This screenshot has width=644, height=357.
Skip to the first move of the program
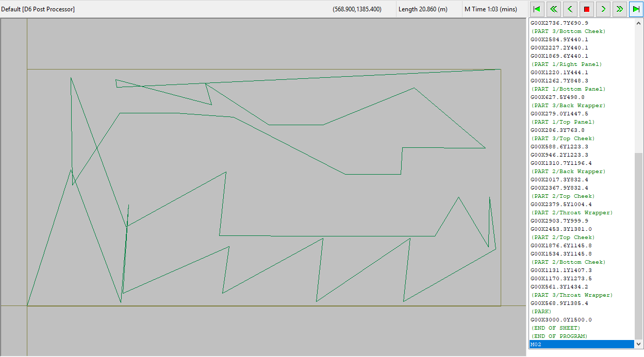[537, 9]
